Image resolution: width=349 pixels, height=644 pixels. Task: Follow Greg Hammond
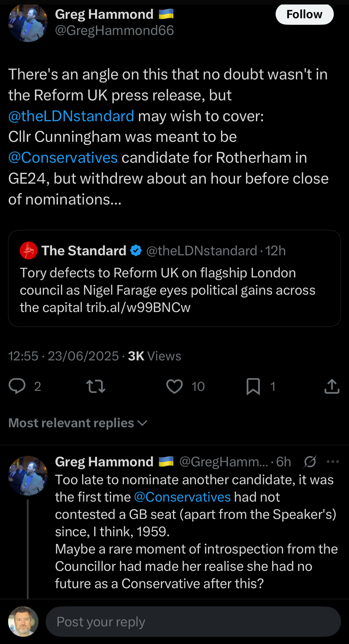304,14
